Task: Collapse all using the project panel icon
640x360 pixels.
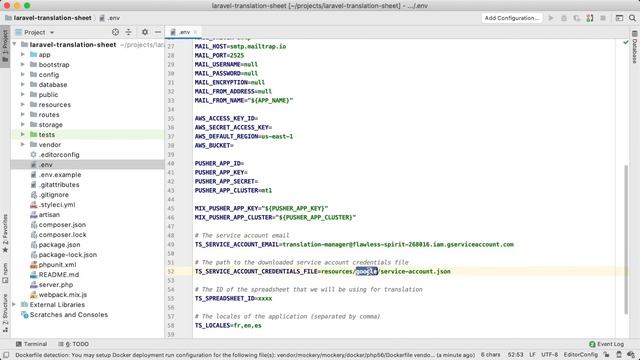Action: (129, 32)
